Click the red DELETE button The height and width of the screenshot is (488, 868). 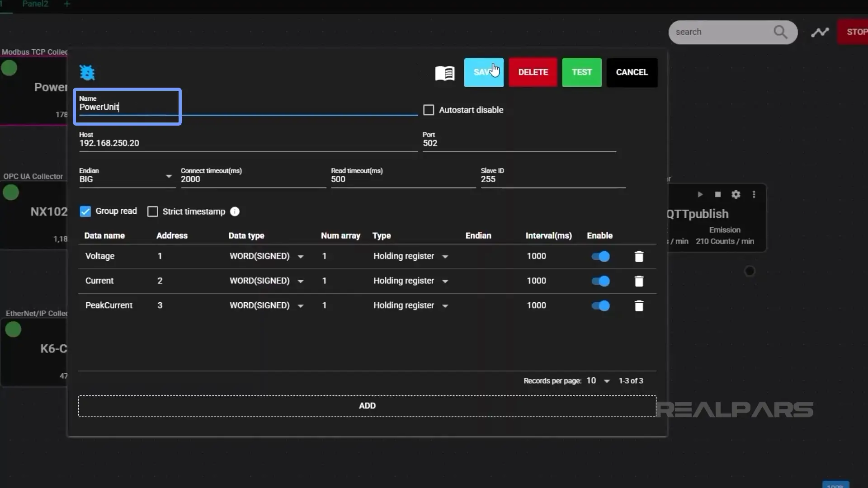pyautogui.click(x=533, y=72)
